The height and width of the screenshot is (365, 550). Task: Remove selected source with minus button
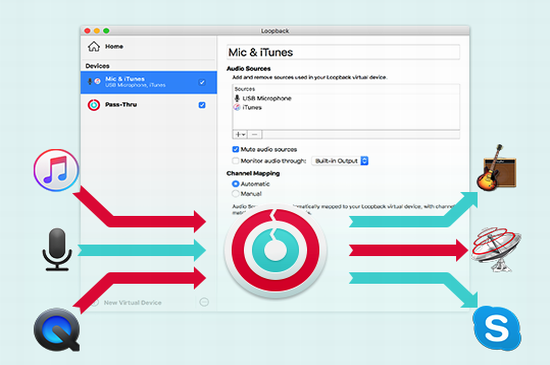[x=255, y=135]
